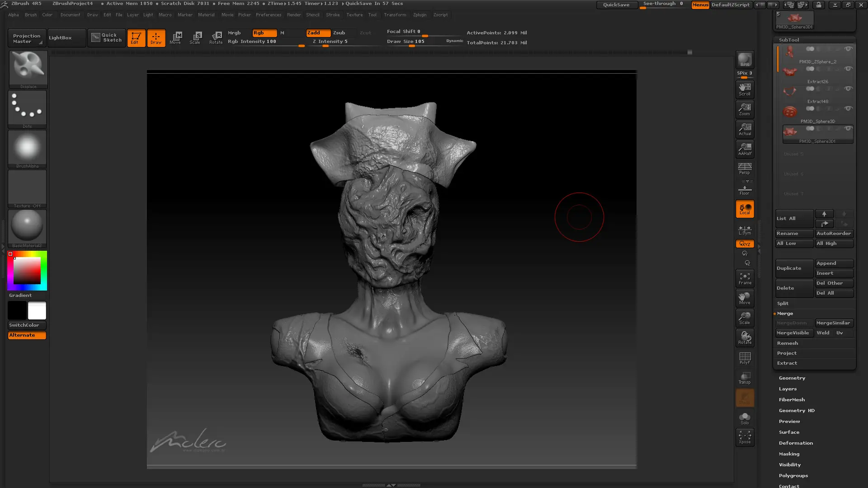Click the Solo mode icon

[745, 418]
